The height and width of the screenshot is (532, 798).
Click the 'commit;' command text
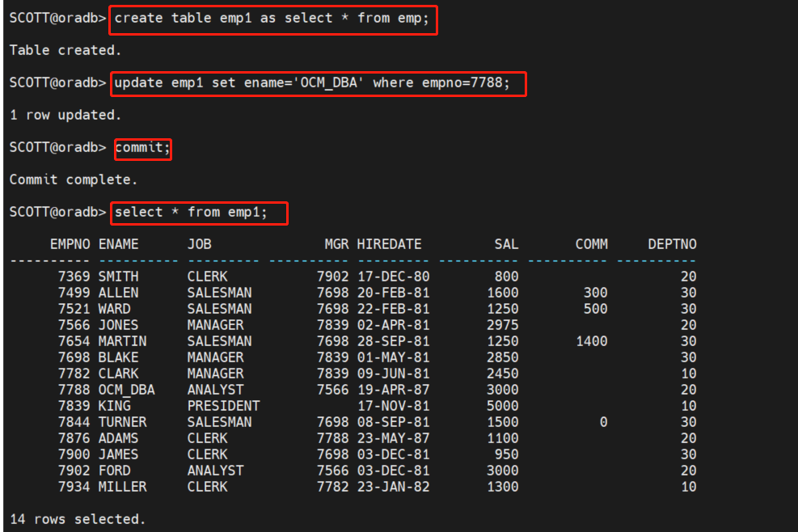tap(142, 148)
